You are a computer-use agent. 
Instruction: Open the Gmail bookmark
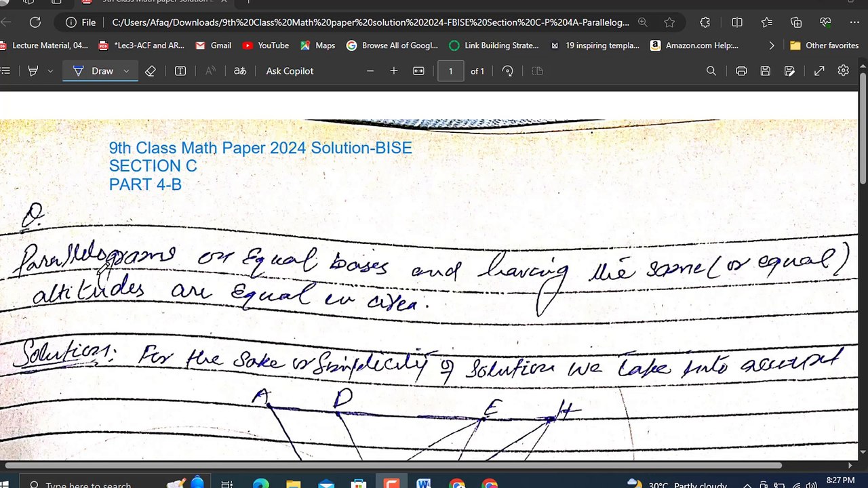(x=214, y=45)
